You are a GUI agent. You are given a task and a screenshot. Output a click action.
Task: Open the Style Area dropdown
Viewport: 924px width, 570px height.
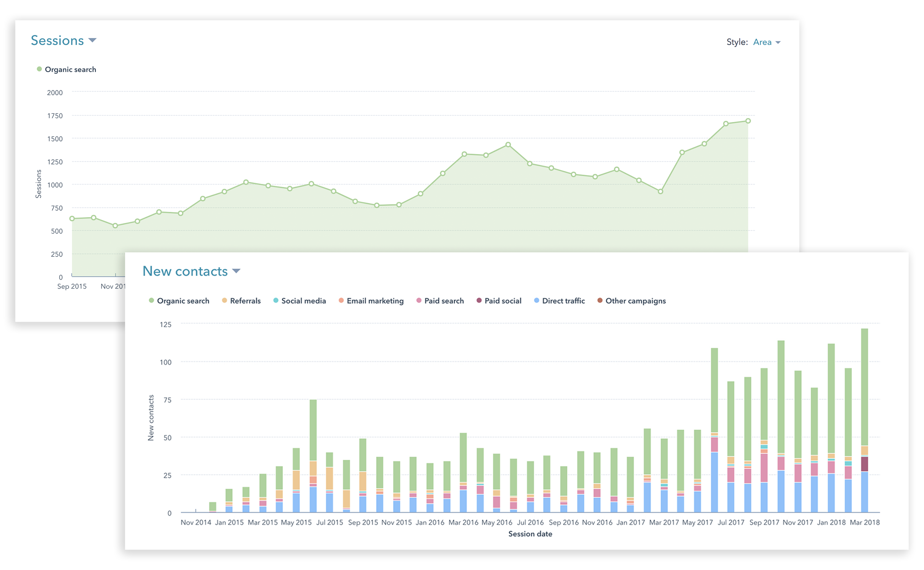point(778,42)
